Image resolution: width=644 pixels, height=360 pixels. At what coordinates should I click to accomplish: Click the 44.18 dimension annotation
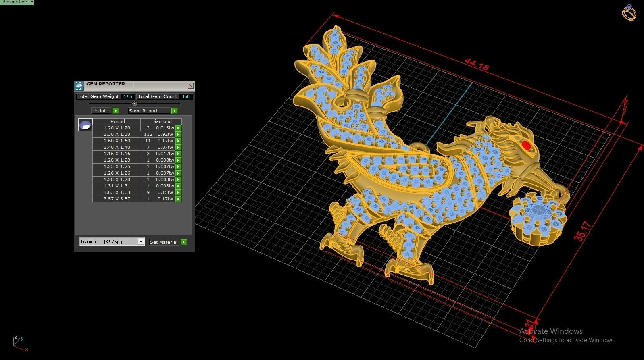pyautogui.click(x=477, y=65)
